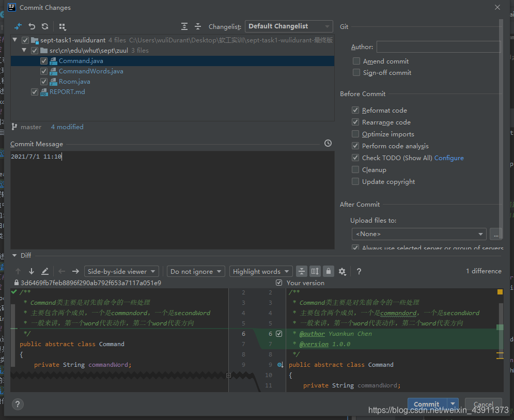Open the Highlight words dropdown
The height and width of the screenshot is (420, 514).
point(261,271)
